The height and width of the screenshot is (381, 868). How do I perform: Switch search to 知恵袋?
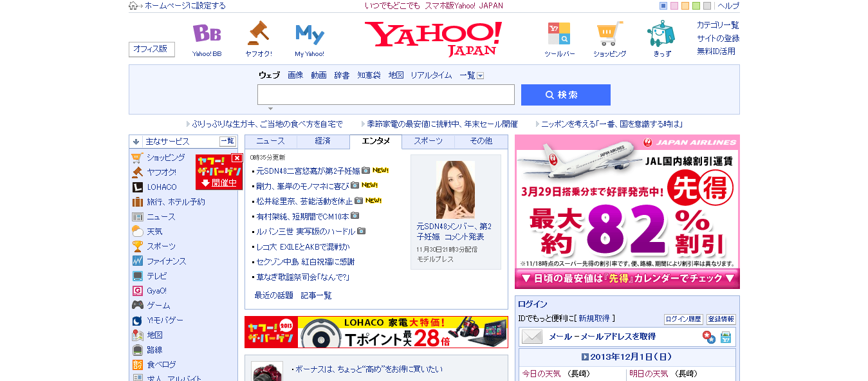[369, 75]
